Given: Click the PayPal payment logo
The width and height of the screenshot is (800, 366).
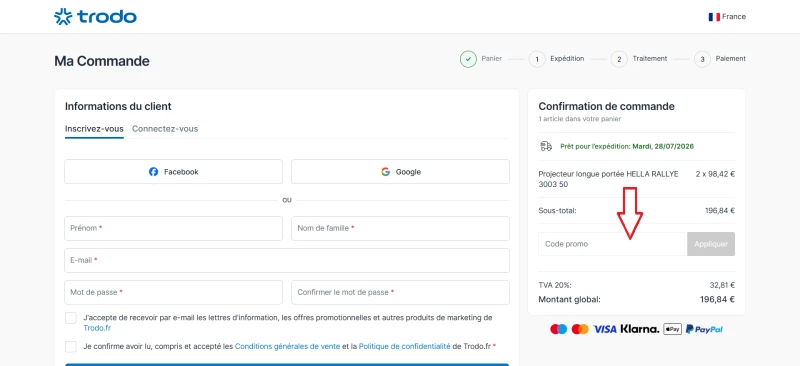Looking at the screenshot, I should click(x=704, y=329).
